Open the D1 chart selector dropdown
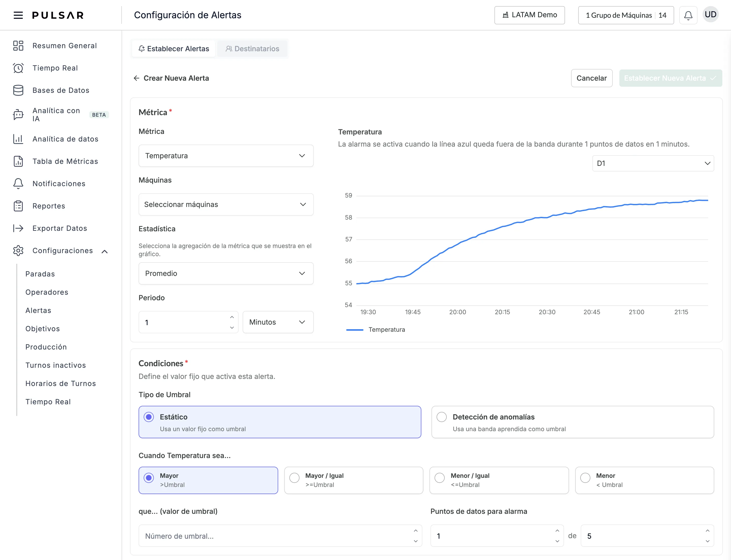Viewport: 731px width, 560px height. coord(653,163)
